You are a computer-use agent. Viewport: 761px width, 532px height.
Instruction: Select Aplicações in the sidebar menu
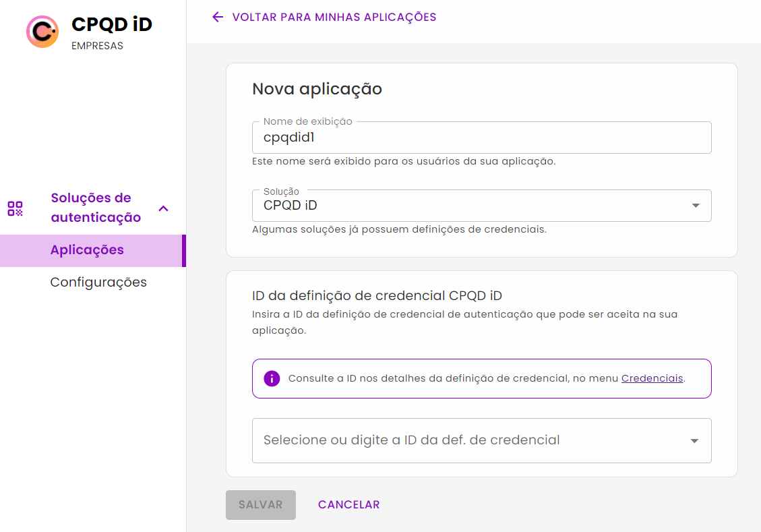(x=87, y=250)
